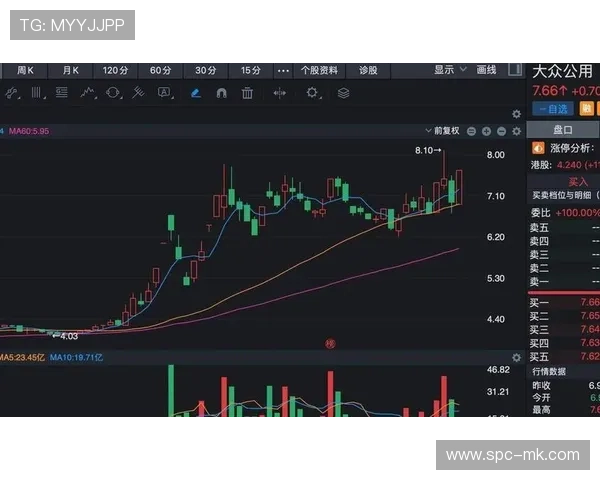This screenshot has height=480, width=600.
Task: Click the 买入 buy button
Action: point(577,181)
